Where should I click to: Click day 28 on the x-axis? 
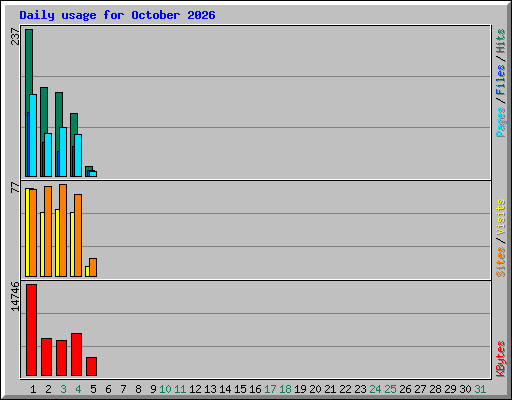[435, 389]
